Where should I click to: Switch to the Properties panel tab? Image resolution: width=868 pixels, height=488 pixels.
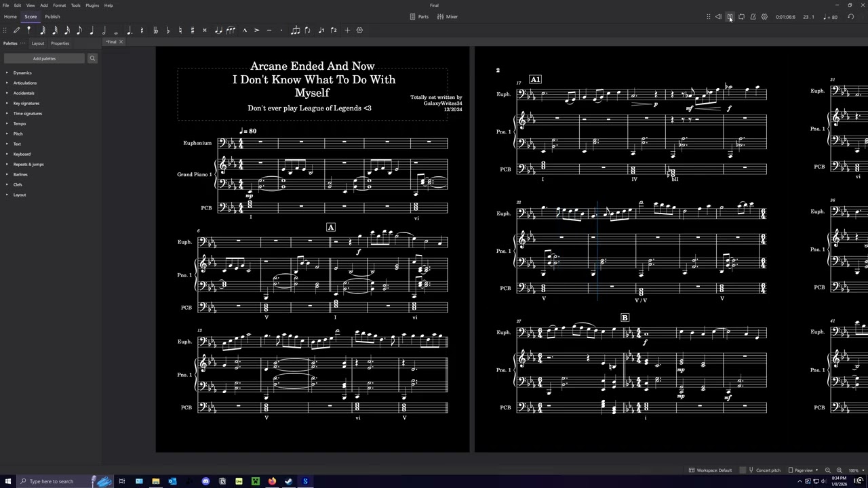pyautogui.click(x=60, y=43)
